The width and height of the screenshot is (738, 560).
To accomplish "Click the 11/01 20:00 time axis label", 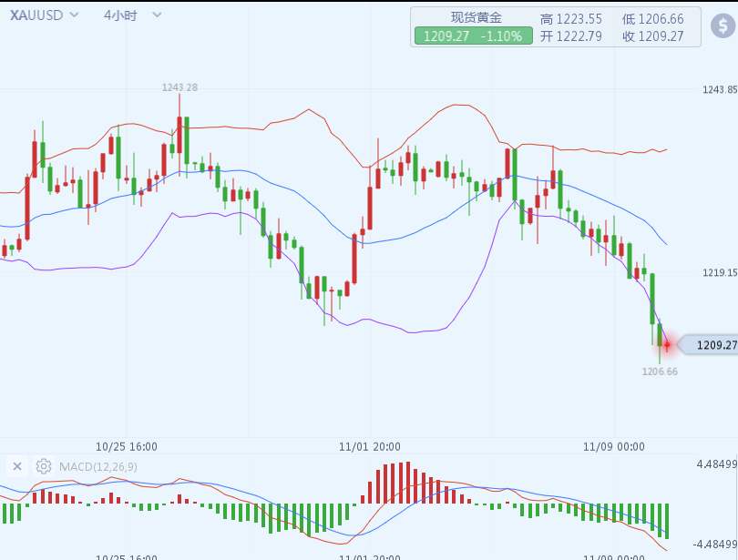I will (369, 446).
